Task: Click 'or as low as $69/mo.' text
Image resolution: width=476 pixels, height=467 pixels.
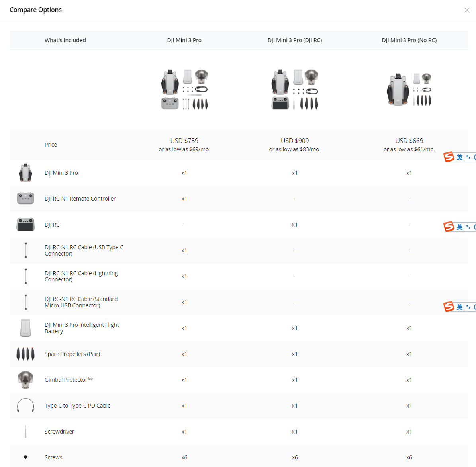Action: click(184, 149)
